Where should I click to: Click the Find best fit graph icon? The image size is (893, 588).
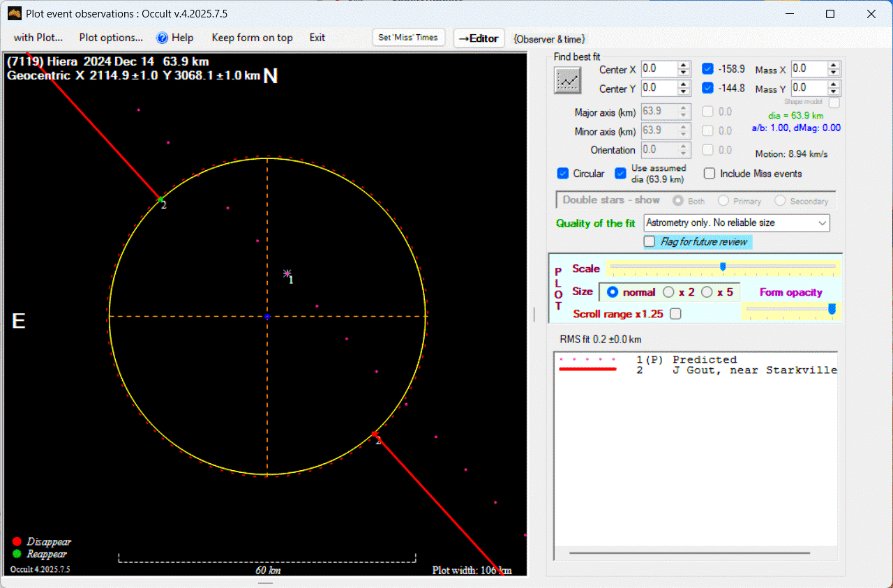coord(567,80)
